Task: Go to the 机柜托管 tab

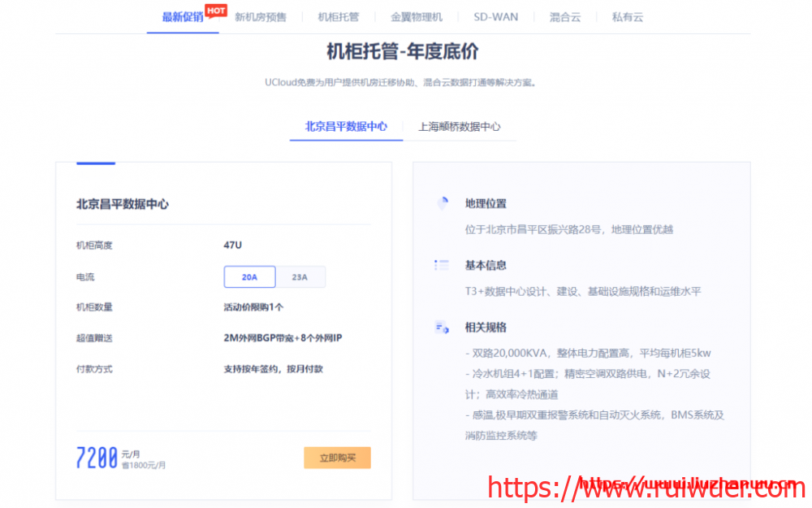Action: (338, 17)
